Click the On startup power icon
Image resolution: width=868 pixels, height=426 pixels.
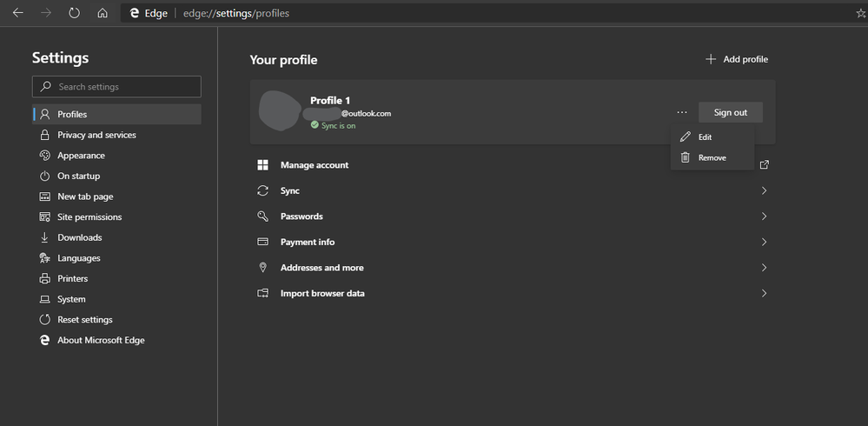pyautogui.click(x=45, y=176)
